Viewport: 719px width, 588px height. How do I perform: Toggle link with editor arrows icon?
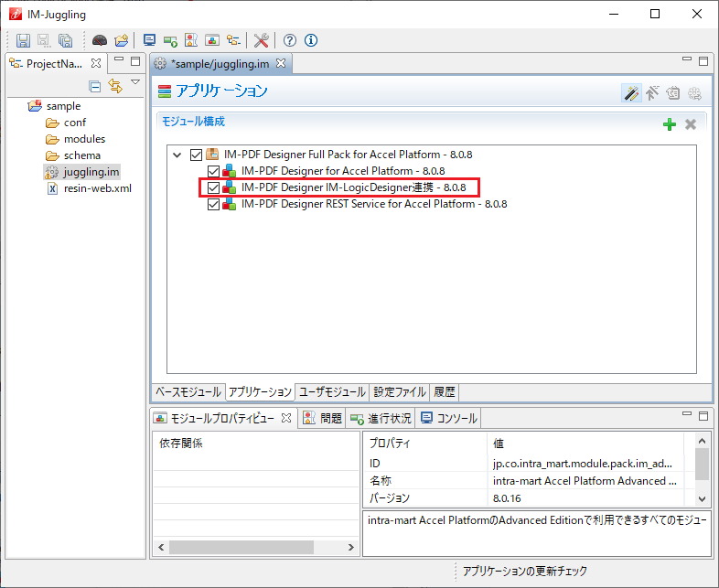(x=115, y=86)
